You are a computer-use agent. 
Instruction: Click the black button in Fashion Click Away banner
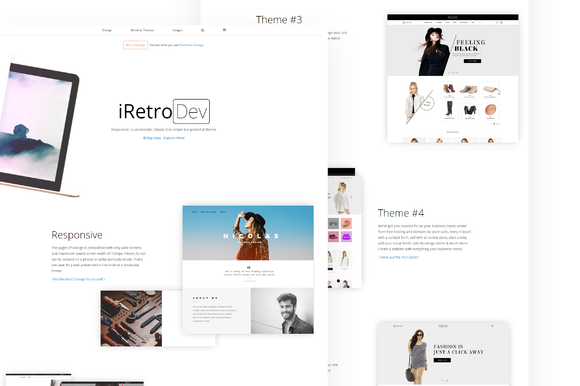coord(442,360)
